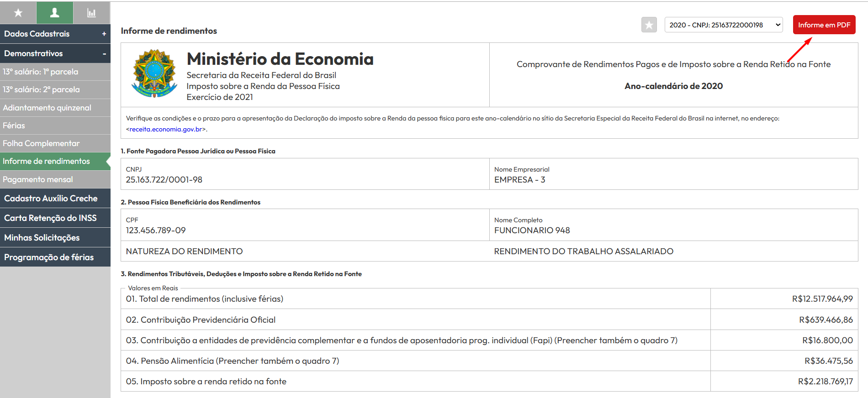868x398 pixels.
Task: Open Adiantamento quinzenal item
Action: [55, 108]
